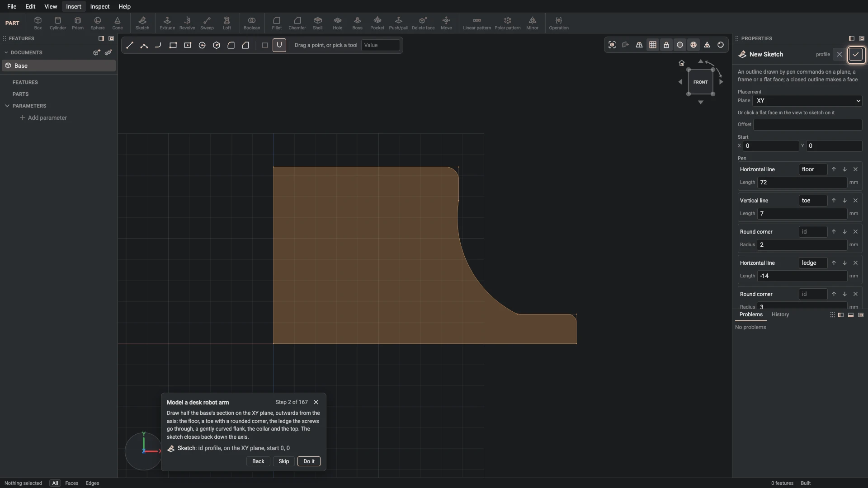Toggle the perspective view button
This screenshot has height=488, width=868.
(639, 45)
